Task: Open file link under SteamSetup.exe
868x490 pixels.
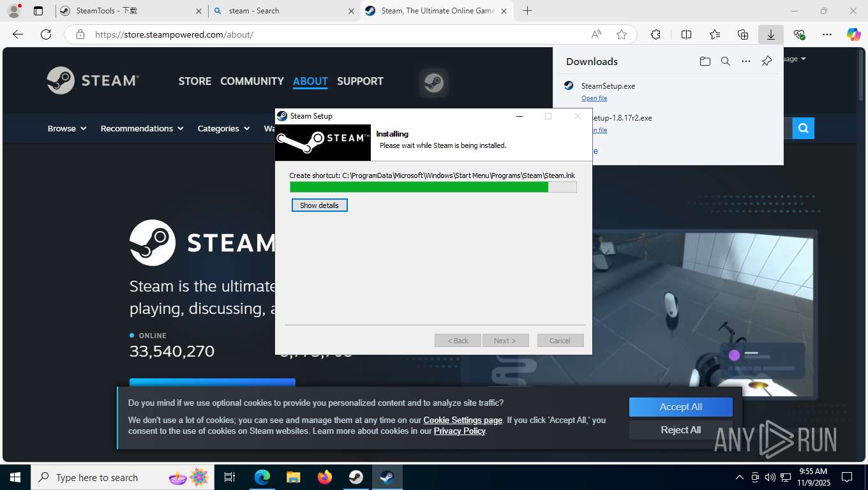Action: 594,98
